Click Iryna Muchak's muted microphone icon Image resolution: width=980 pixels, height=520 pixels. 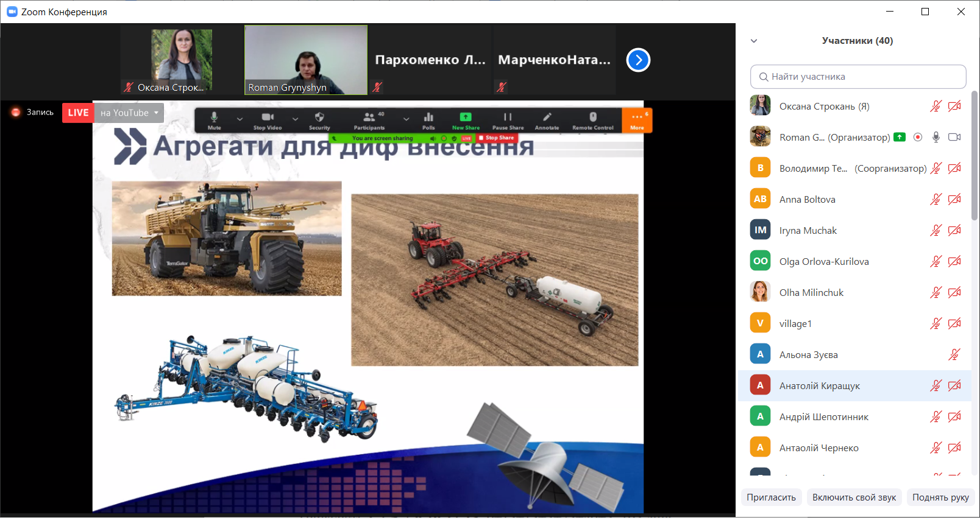(936, 230)
